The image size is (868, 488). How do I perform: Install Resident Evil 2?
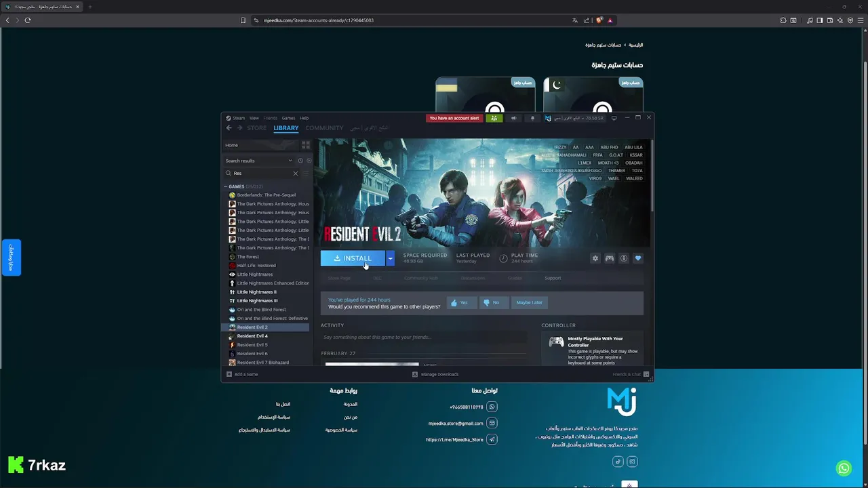tap(353, 258)
